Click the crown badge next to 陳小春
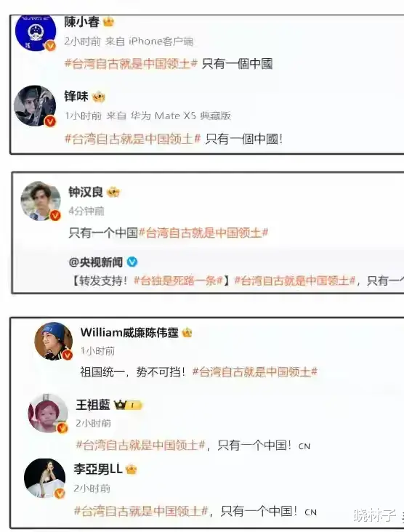 click(108, 22)
